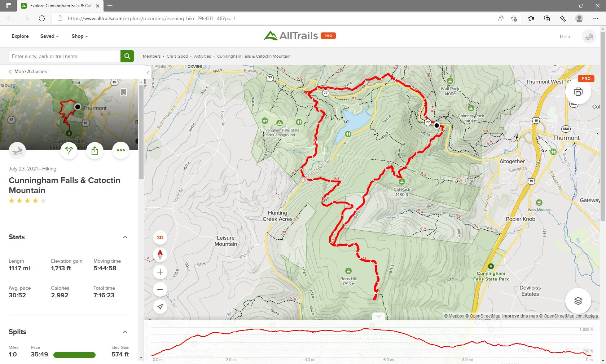606x364 pixels.
Task: Click the directions fork icon
Action: pos(69,150)
